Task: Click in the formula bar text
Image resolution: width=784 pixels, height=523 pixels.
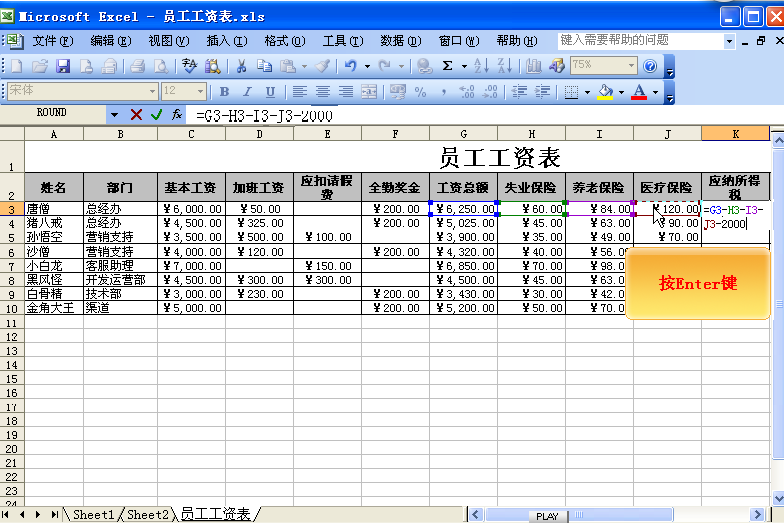Action: pyautogui.click(x=264, y=116)
